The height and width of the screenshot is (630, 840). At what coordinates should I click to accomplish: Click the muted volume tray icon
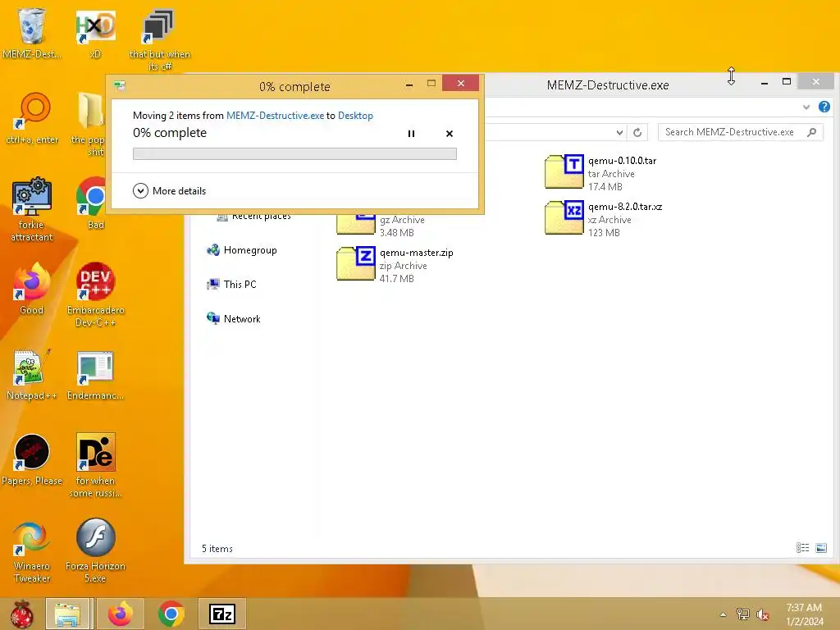point(762,614)
